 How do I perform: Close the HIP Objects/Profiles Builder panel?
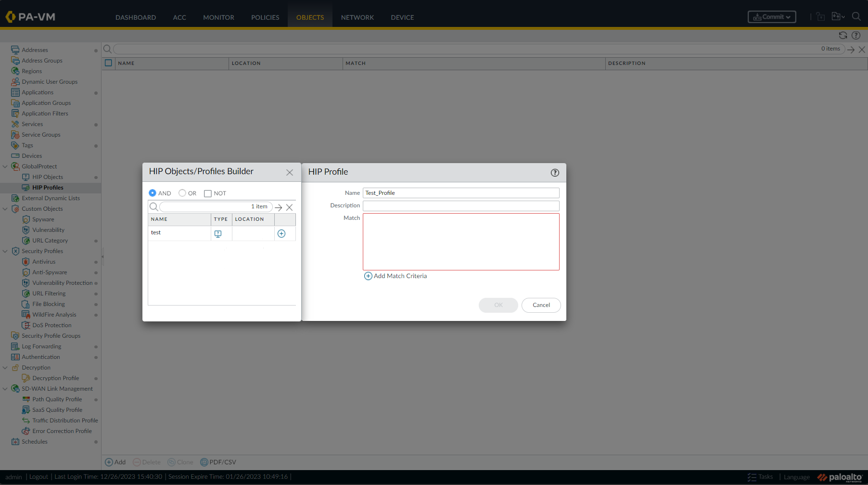click(290, 173)
